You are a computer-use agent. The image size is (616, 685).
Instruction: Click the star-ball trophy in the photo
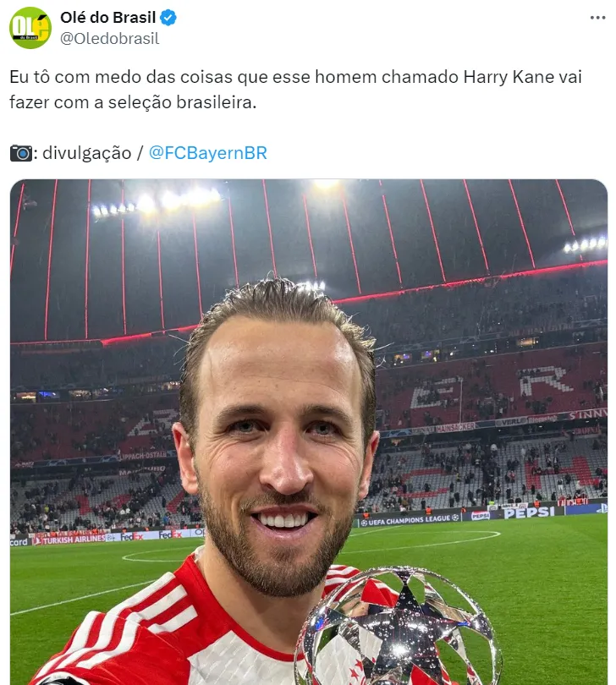point(398,627)
